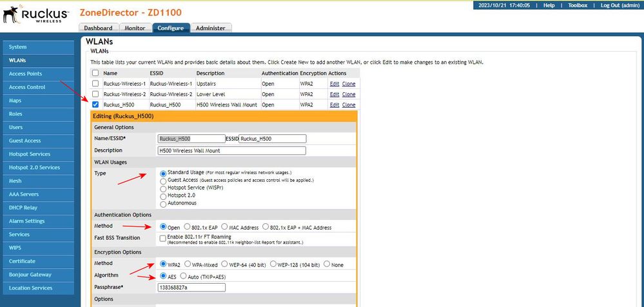Image resolution: width=644 pixels, height=307 pixels.
Task: Choose 802.1x EAP authentication method
Action: coord(188,227)
